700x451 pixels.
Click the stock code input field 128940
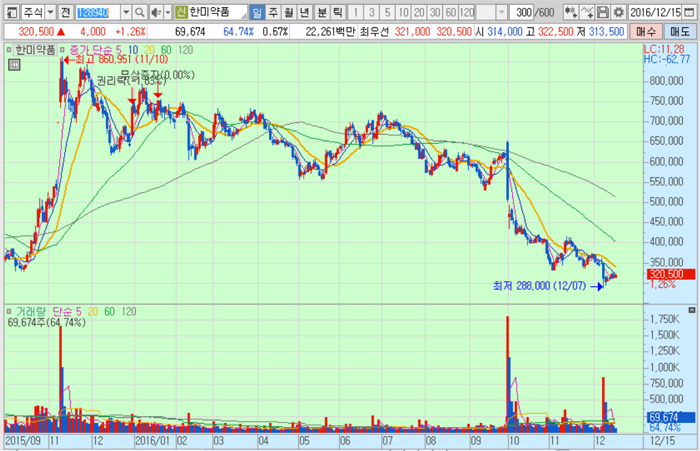click(97, 12)
